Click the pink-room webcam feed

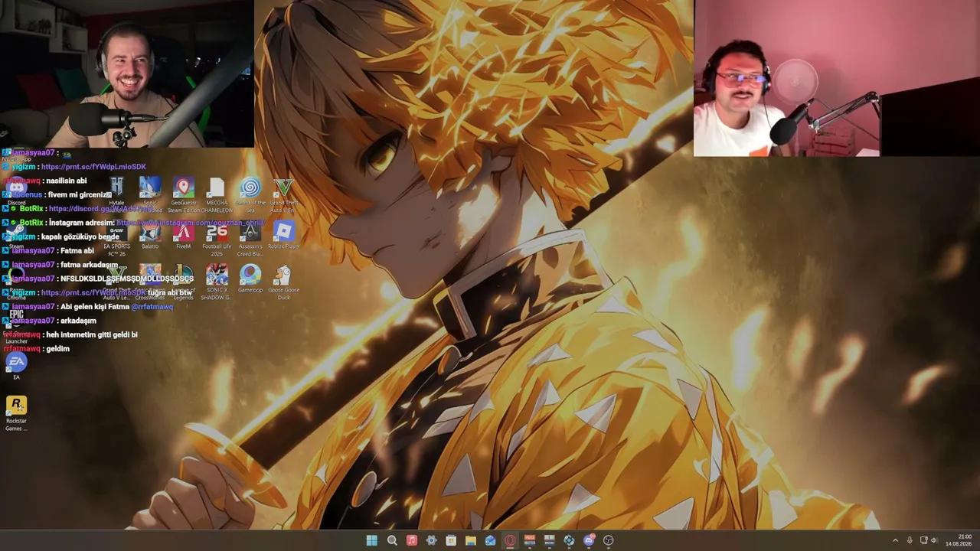click(x=837, y=78)
